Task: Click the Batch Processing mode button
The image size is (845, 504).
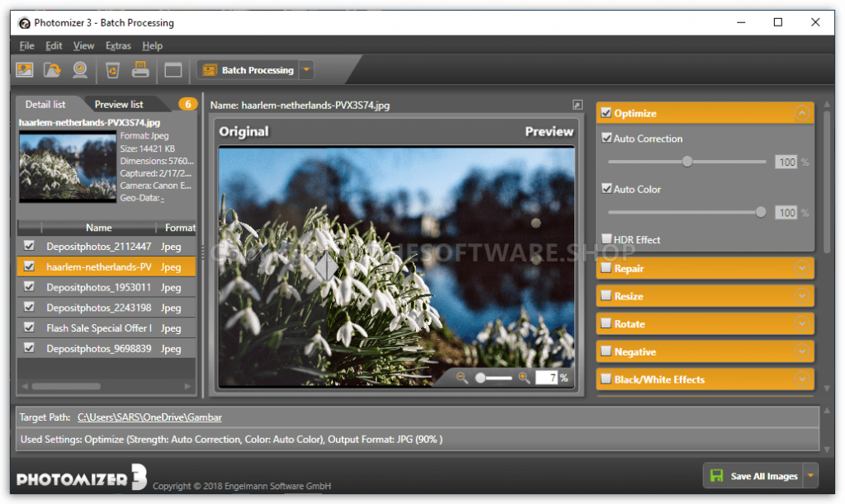Action: 248,70
